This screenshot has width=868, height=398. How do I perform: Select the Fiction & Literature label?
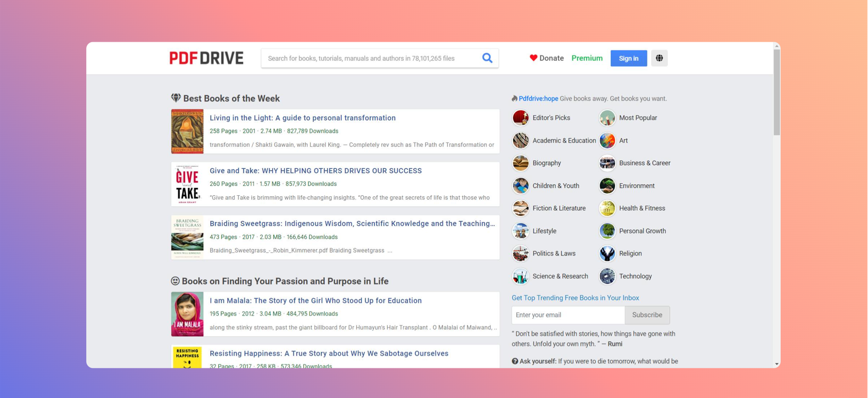pyautogui.click(x=559, y=208)
